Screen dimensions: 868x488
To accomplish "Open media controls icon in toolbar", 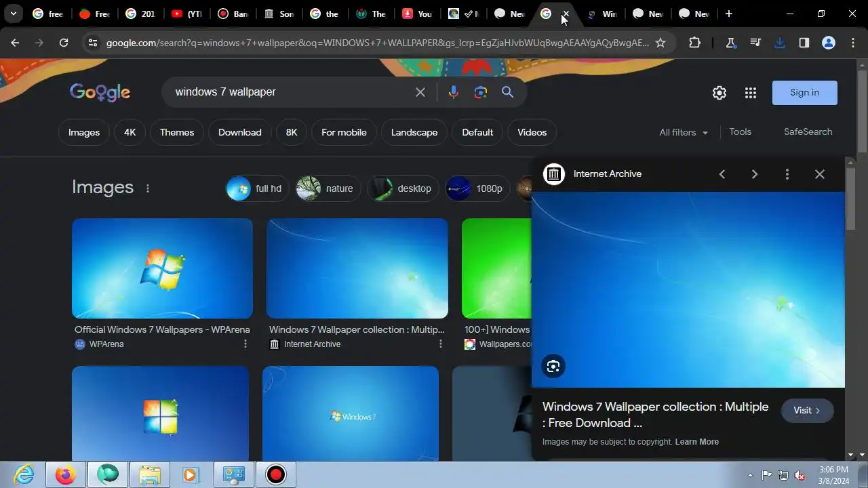I will (755, 43).
